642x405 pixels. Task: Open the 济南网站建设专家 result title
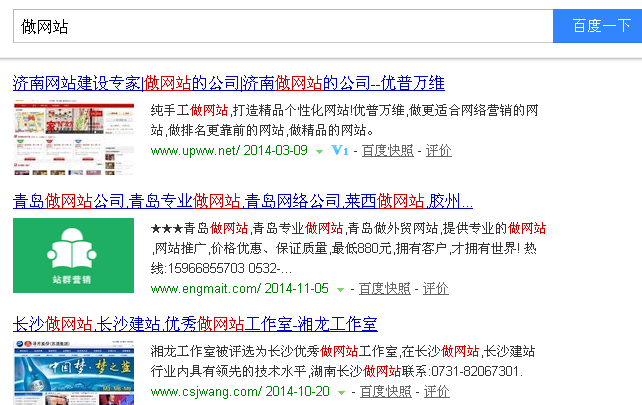(x=228, y=82)
